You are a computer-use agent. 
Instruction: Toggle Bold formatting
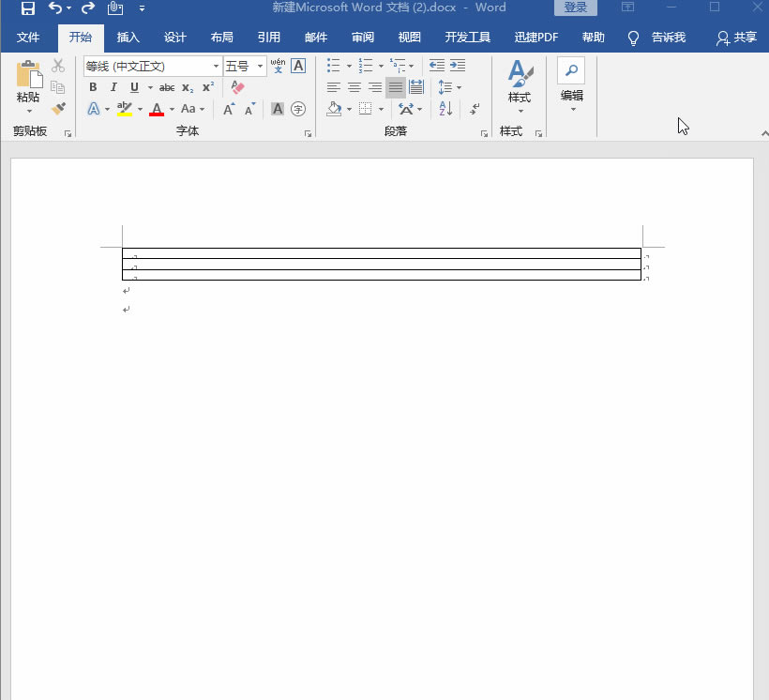93,87
